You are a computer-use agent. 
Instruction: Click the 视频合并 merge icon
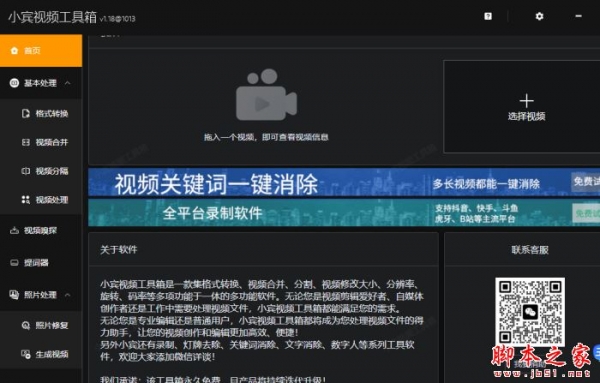[x=26, y=142]
